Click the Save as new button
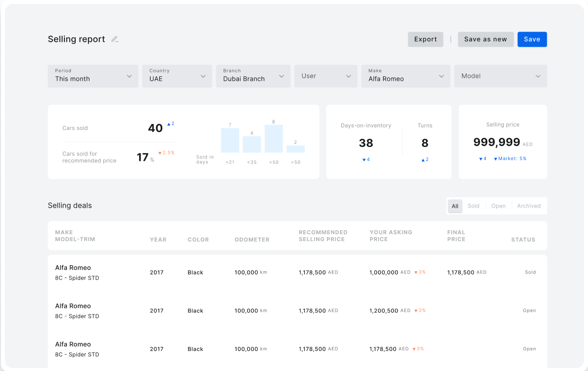 (485, 39)
